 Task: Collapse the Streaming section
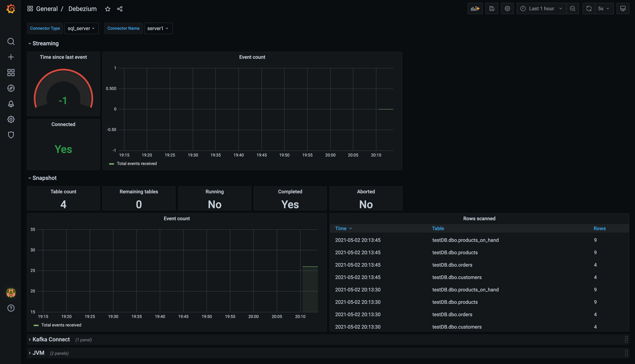pos(30,43)
